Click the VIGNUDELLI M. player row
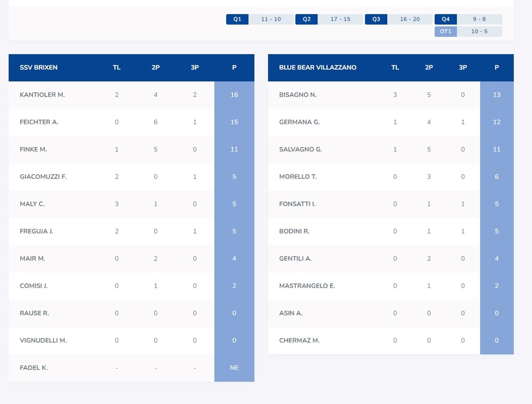 (x=43, y=340)
